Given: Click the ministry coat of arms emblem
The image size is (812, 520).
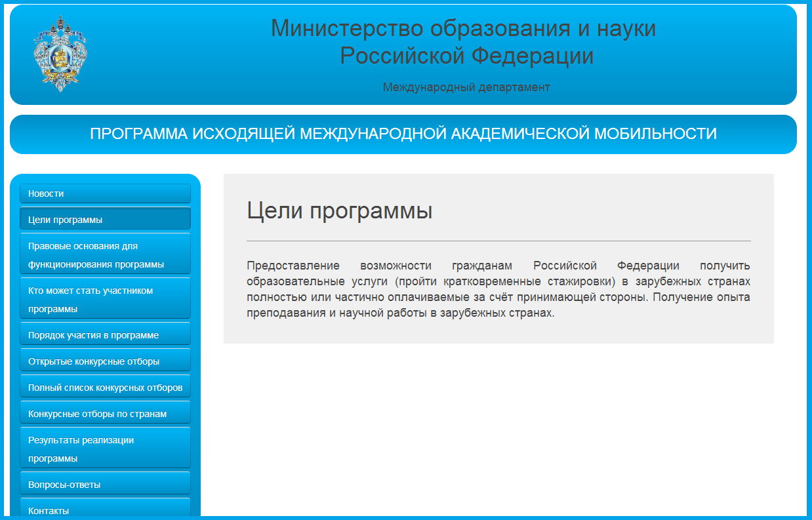Looking at the screenshot, I should click(60, 54).
